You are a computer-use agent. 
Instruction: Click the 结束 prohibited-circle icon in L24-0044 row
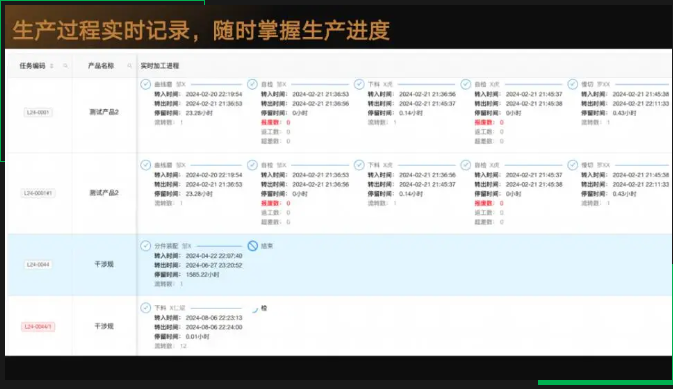tap(253, 246)
